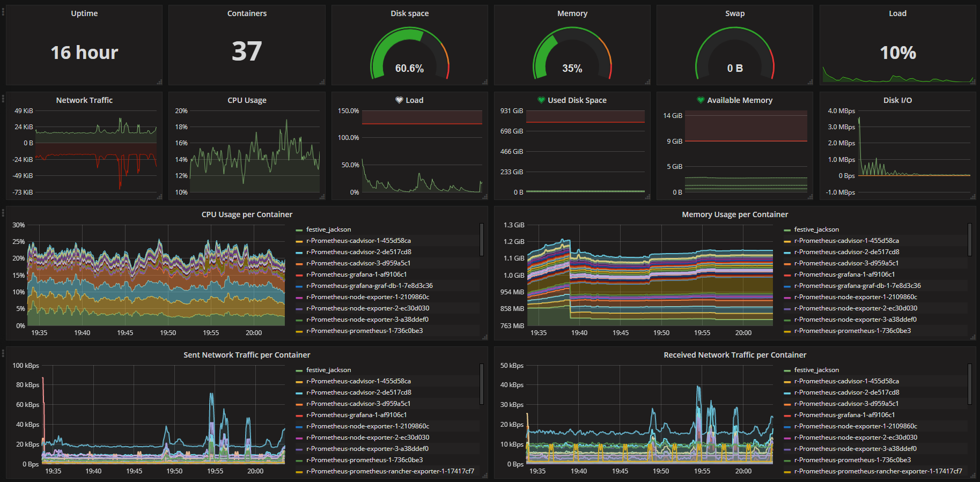Click the corner resize grip of Memory Usage per Container
This screenshot has width=980, height=482.
972,337
